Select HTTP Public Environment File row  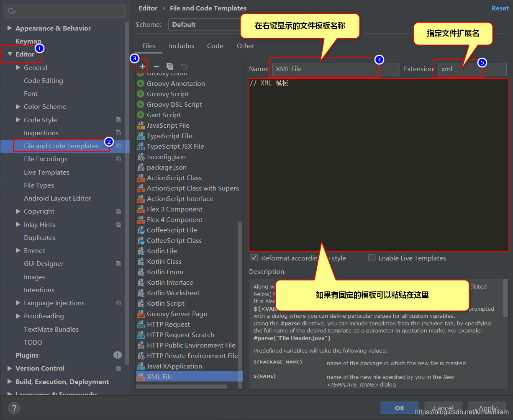[190, 345]
